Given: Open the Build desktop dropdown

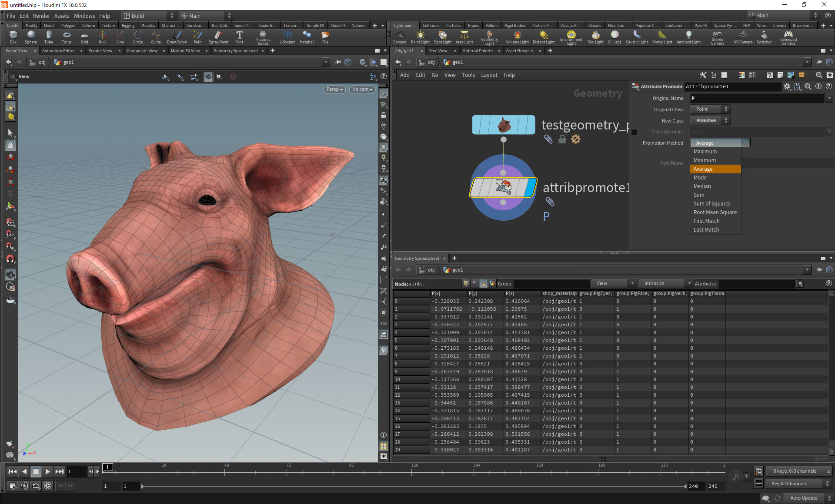Looking at the screenshot, I should [x=148, y=16].
